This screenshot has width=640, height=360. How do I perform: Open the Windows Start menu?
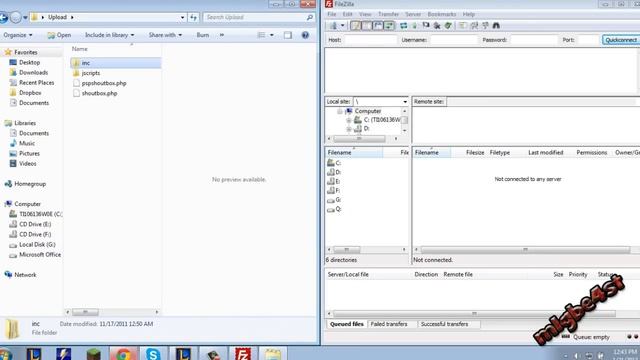click(5, 354)
